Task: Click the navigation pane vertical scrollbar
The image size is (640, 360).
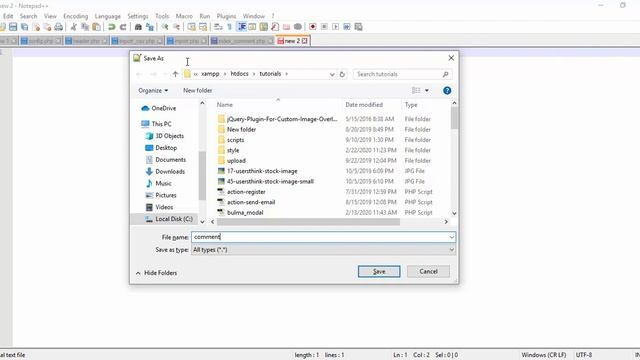Action: click(x=202, y=176)
